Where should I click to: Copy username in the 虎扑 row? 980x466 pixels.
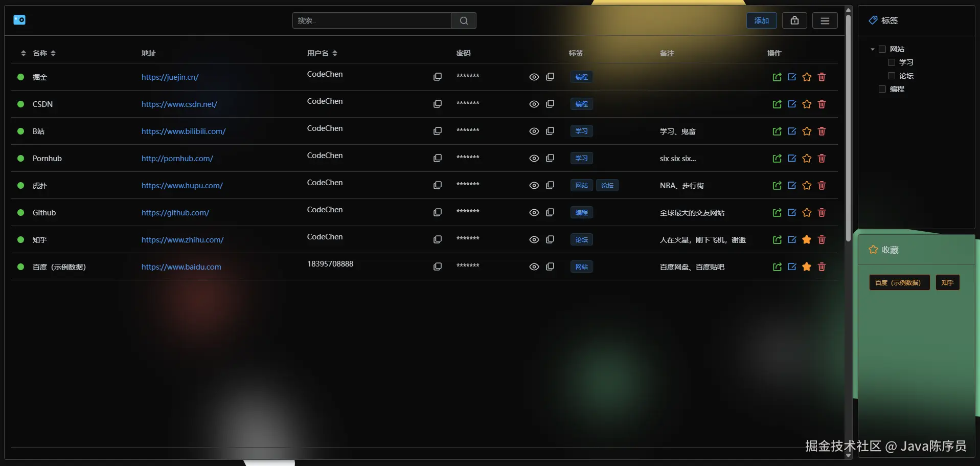coord(438,185)
